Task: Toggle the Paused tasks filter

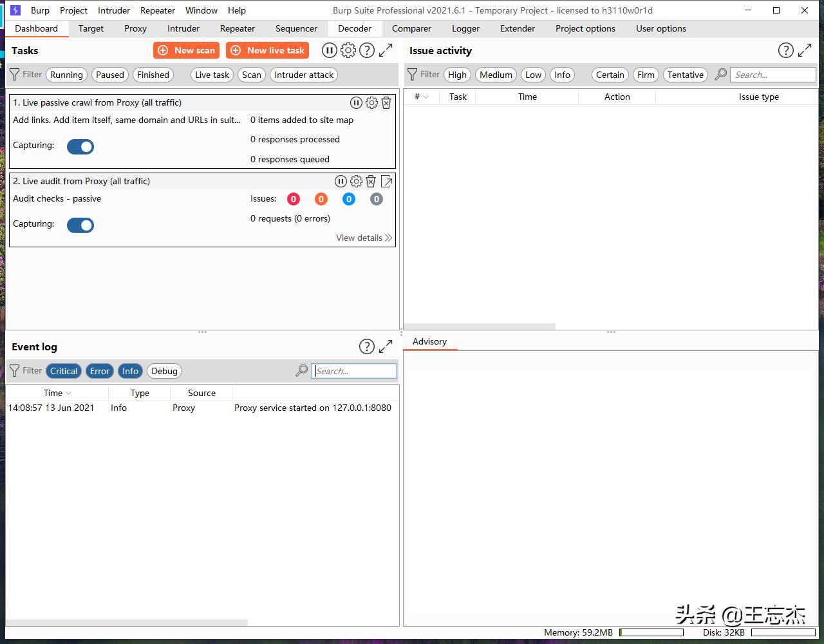Action: [x=110, y=75]
